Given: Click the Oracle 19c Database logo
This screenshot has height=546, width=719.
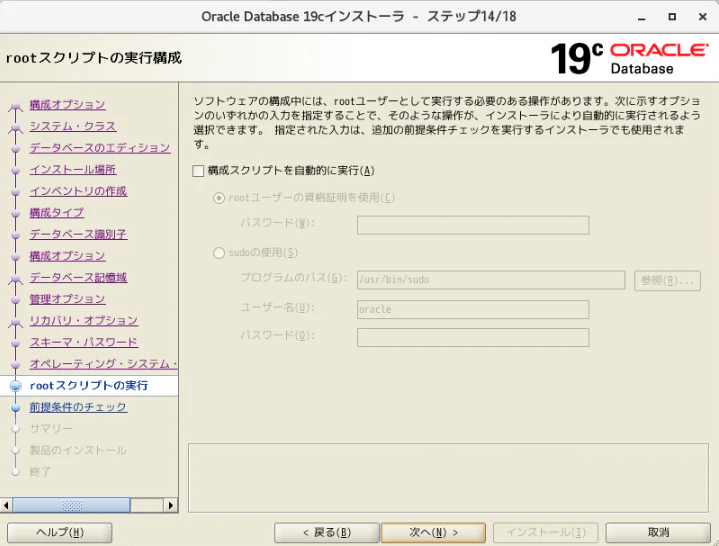Looking at the screenshot, I should pos(629,58).
